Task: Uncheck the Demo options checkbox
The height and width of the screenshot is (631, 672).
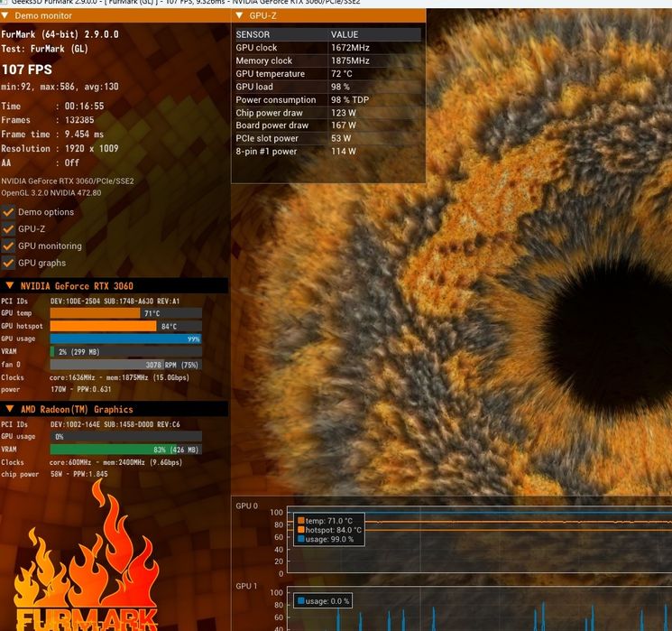Action: [8, 212]
